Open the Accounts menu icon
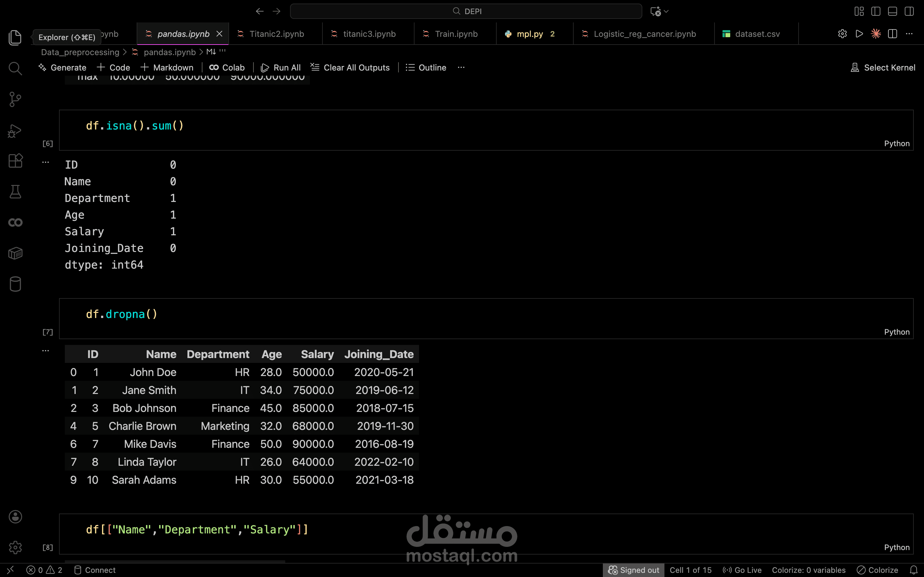The height and width of the screenshot is (577, 924). point(15,517)
